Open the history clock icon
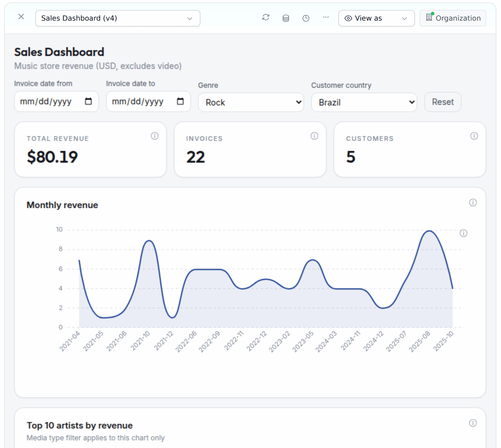 [x=306, y=18]
